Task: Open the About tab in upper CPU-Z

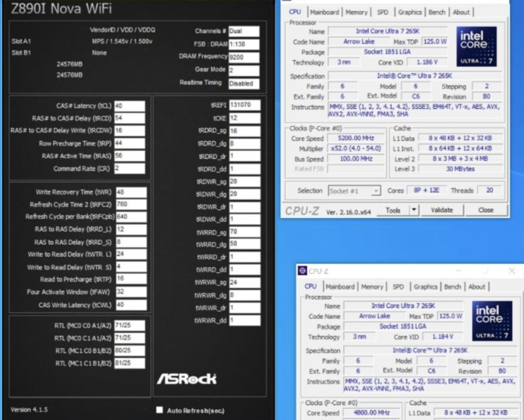Action: [x=461, y=13]
